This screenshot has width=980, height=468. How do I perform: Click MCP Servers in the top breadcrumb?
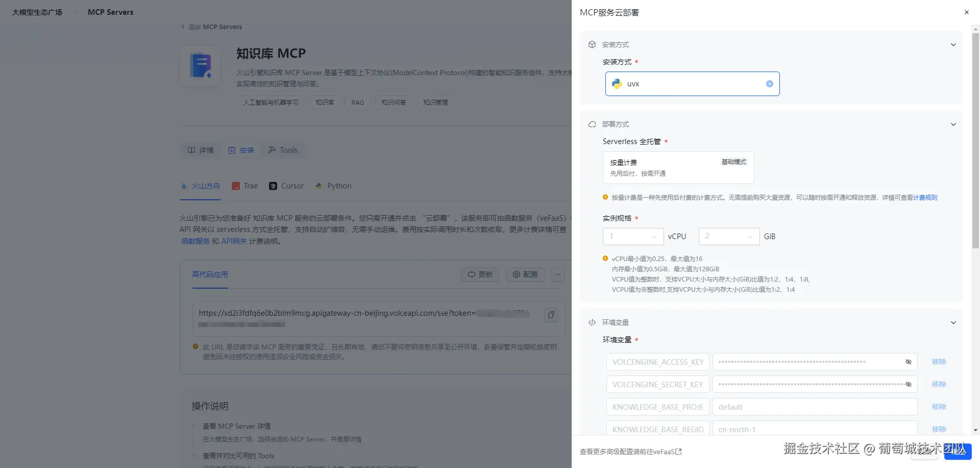pos(110,12)
